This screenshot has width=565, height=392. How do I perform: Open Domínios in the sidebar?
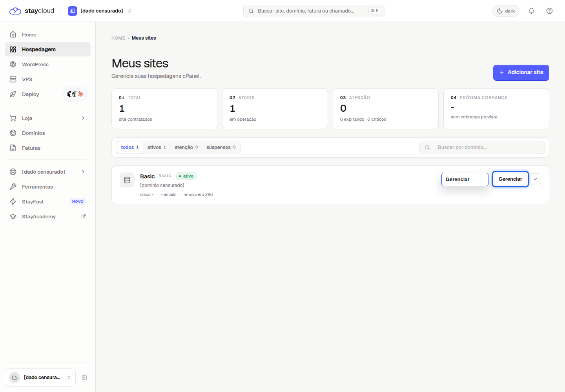tap(47, 133)
